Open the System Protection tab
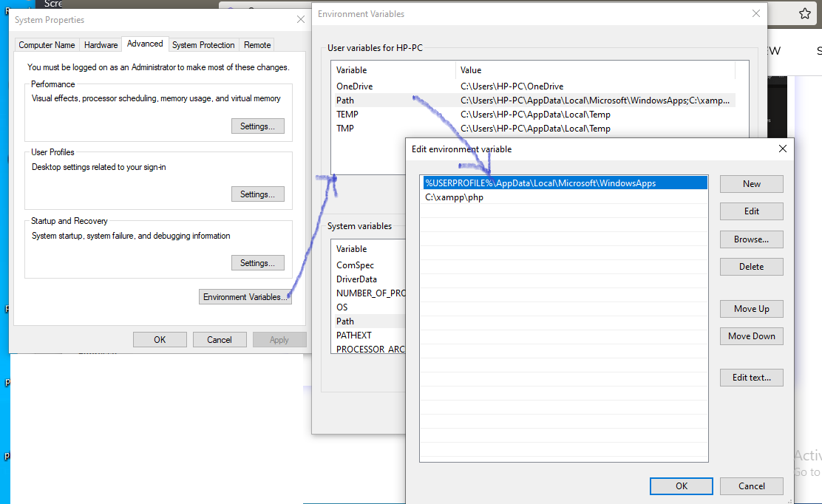This screenshot has width=822, height=504. 203,45
